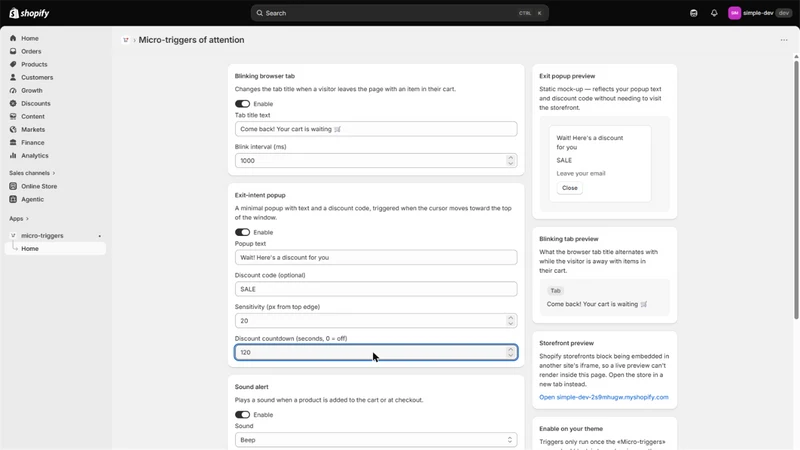Go to Analytics in the sidebar
Image resolution: width=800 pixels, height=450 pixels.
click(35, 155)
